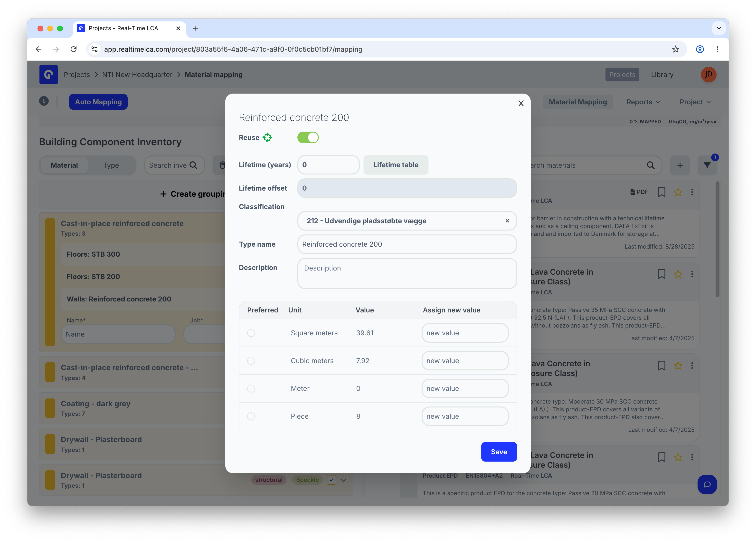
Task: Click the Search inventory magnifier icon
Action: (x=193, y=165)
